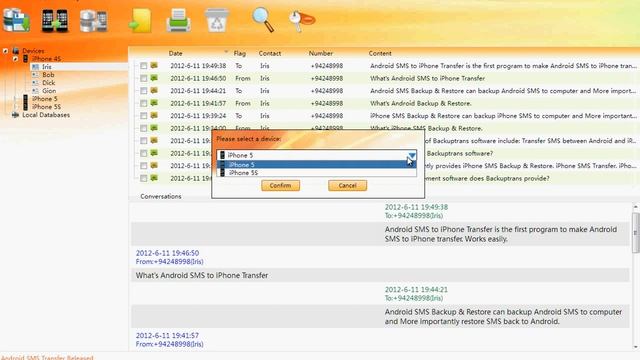Screen dimensions: 640x360
Task: Click the Conversations panel heading
Action: pyautogui.click(x=161, y=196)
